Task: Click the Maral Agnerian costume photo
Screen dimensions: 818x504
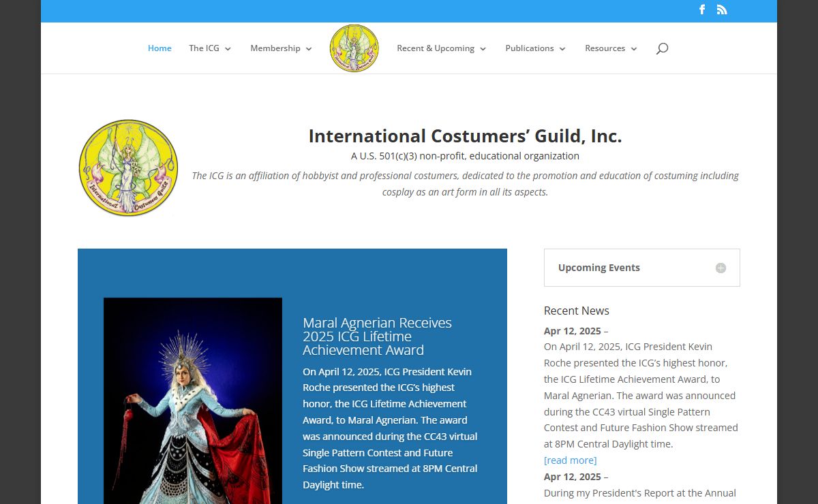Action: pos(193,400)
